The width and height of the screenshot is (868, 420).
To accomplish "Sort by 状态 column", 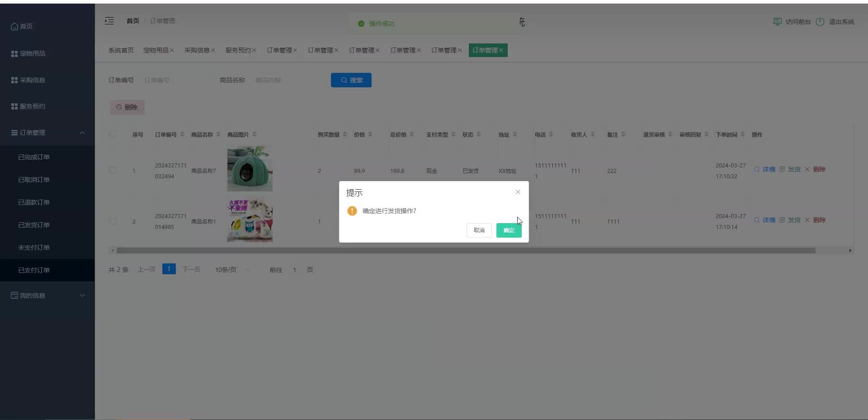I will 479,134.
